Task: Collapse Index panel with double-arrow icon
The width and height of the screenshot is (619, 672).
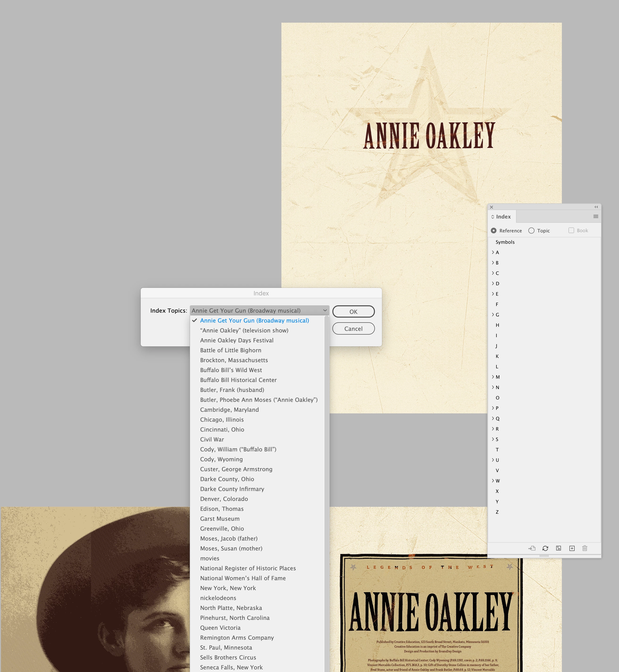Action: (x=596, y=207)
